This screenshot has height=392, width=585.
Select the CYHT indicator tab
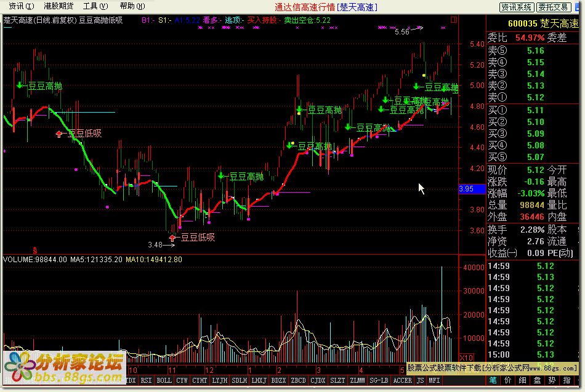click(200, 380)
